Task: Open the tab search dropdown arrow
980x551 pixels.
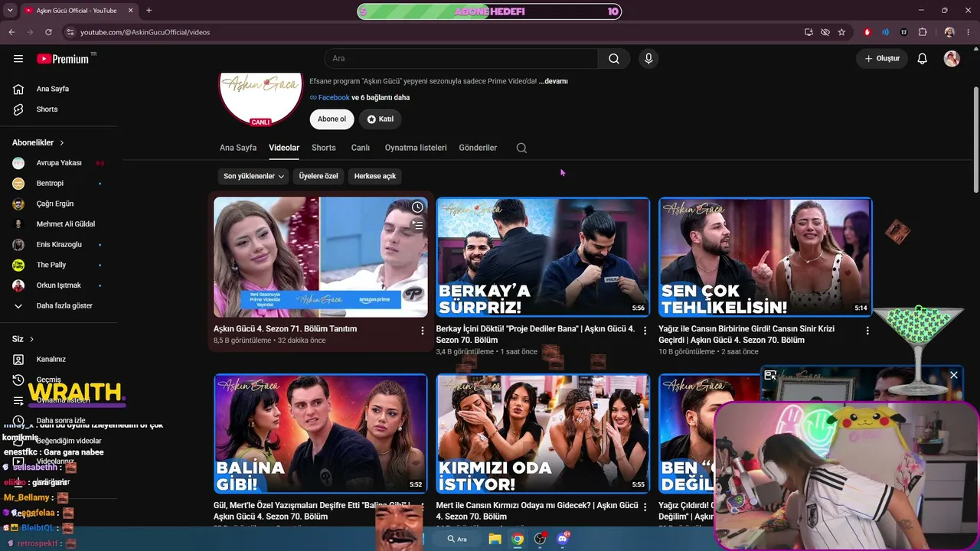Action: click(10, 11)
